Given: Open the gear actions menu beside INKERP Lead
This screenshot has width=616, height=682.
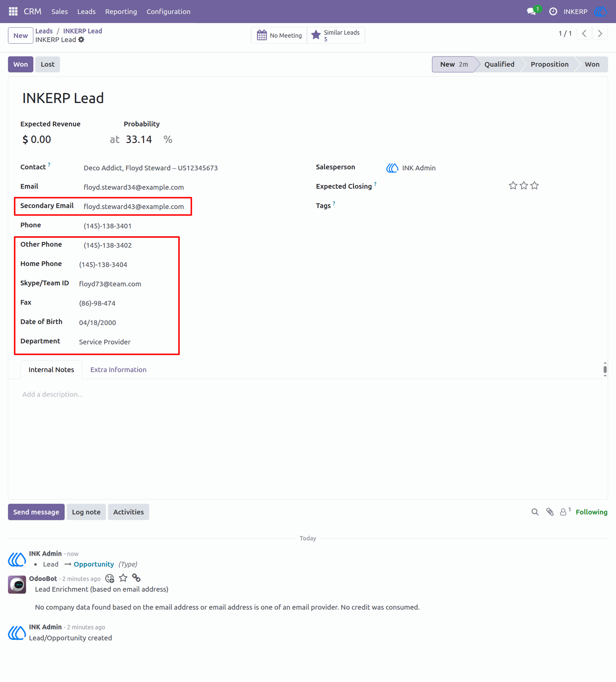Looking at the screenshot, I should pyautogui.click(x=81, y=40).
